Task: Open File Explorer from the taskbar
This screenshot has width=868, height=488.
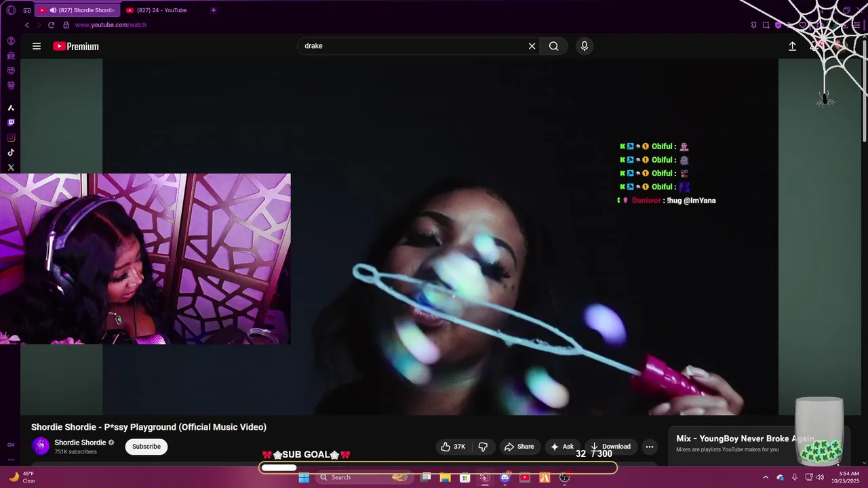Action: click(445, 478)
